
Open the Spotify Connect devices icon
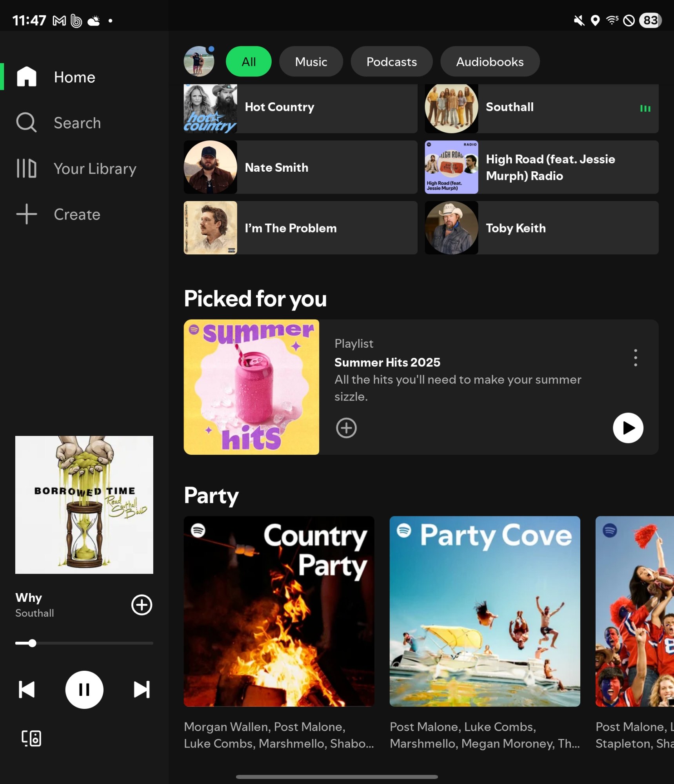point(31,739)
